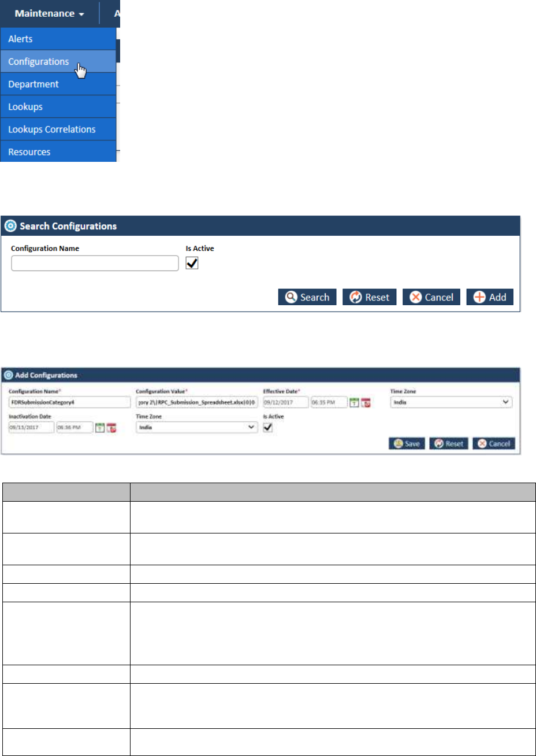Click the Save button
The width and height of the screenshot is (536, 756).
(x=407, y=444)
